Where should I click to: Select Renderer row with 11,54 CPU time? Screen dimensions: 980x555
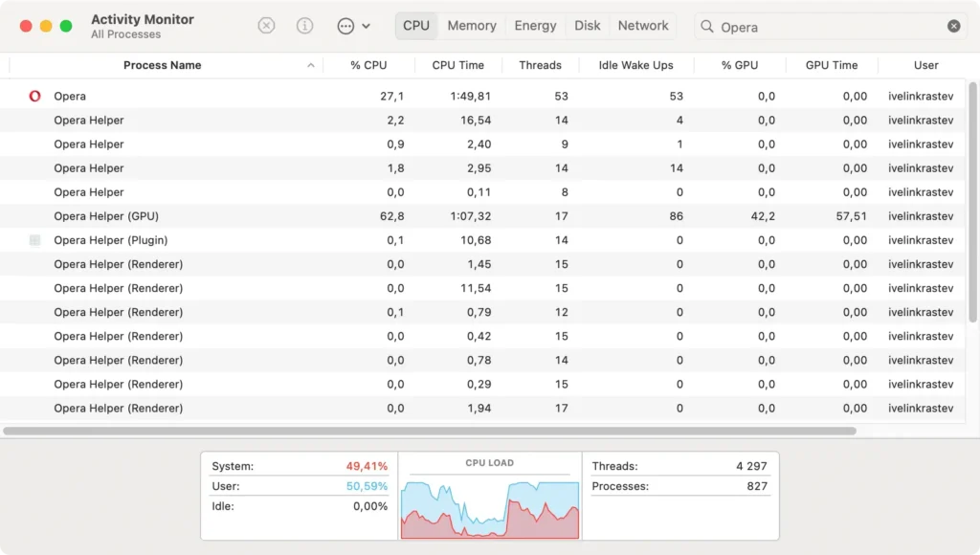(482, 288)
